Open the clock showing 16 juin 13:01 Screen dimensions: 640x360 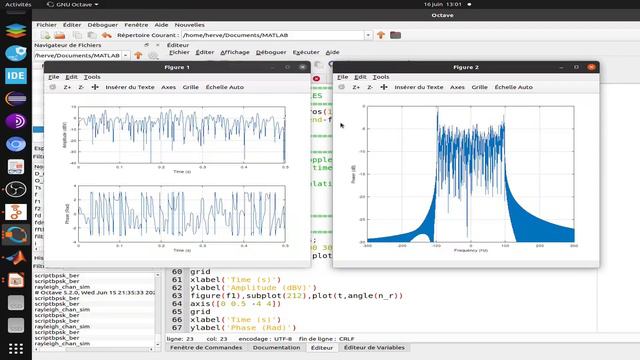point(442,4)
